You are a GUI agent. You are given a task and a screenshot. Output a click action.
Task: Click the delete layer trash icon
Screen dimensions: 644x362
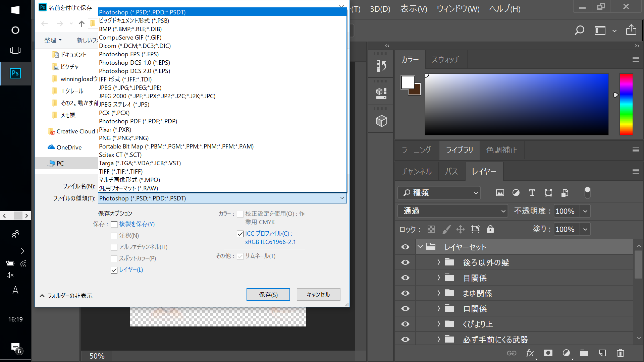click(621, 353)
